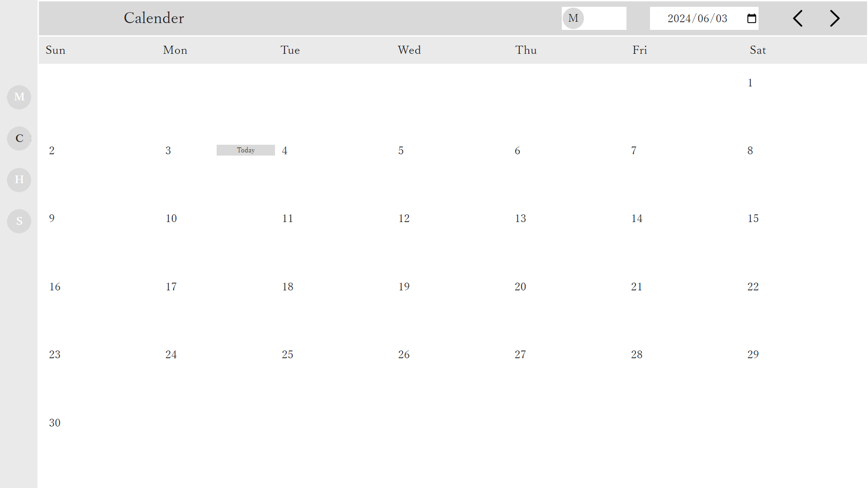Toggle the M view switch in header
Viewport: 868px width, 488px height.
tap(594, 19)
